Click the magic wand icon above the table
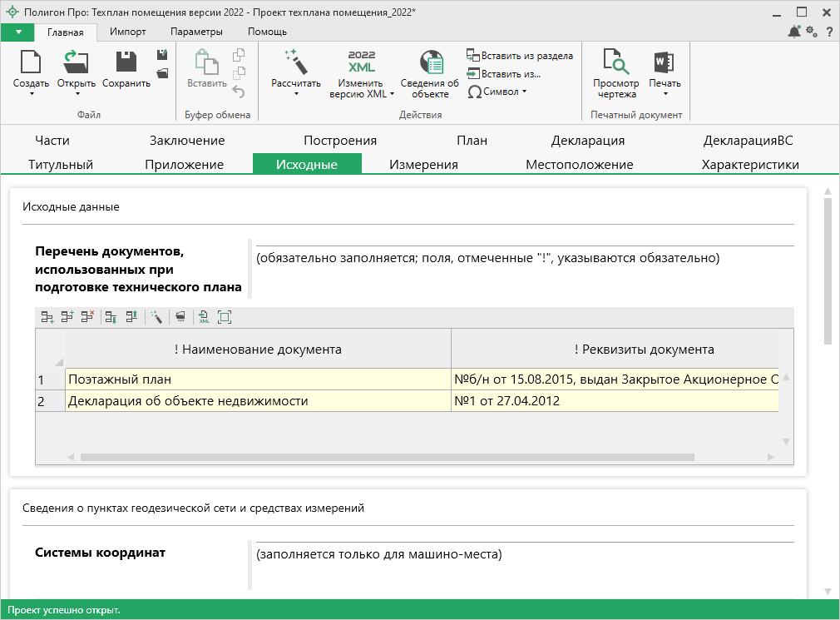840x620 pixels. click(156, 317)
